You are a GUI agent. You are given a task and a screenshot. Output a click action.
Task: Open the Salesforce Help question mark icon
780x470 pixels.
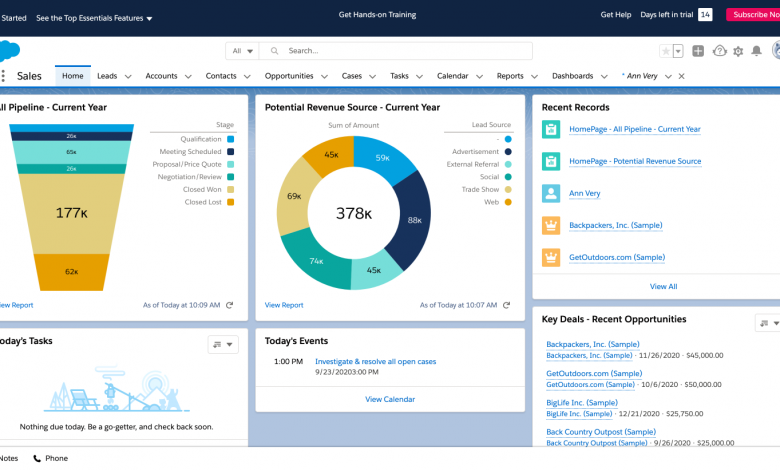coord(719,51)
